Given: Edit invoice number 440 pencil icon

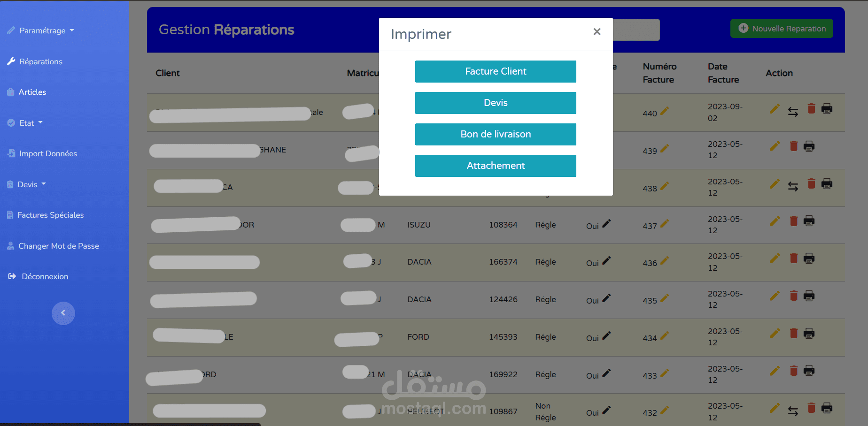Looking at the screenshot, I should pos(665,111).
